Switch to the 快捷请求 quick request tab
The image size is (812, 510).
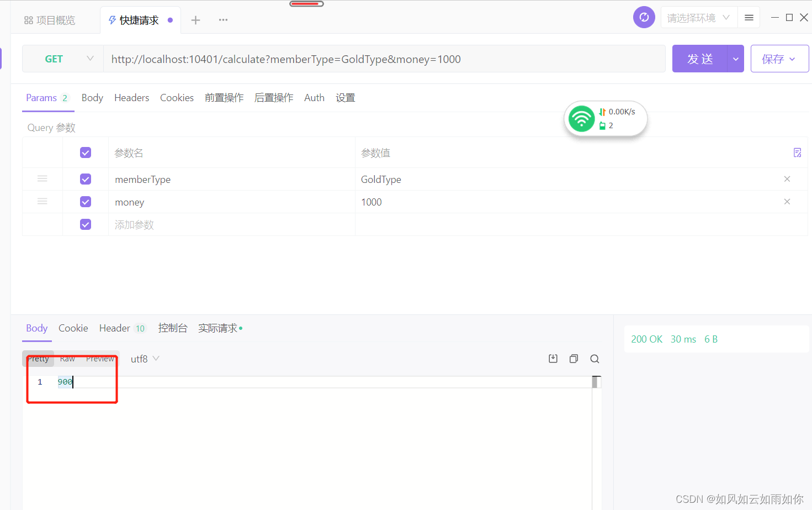(x=140, y=20)
